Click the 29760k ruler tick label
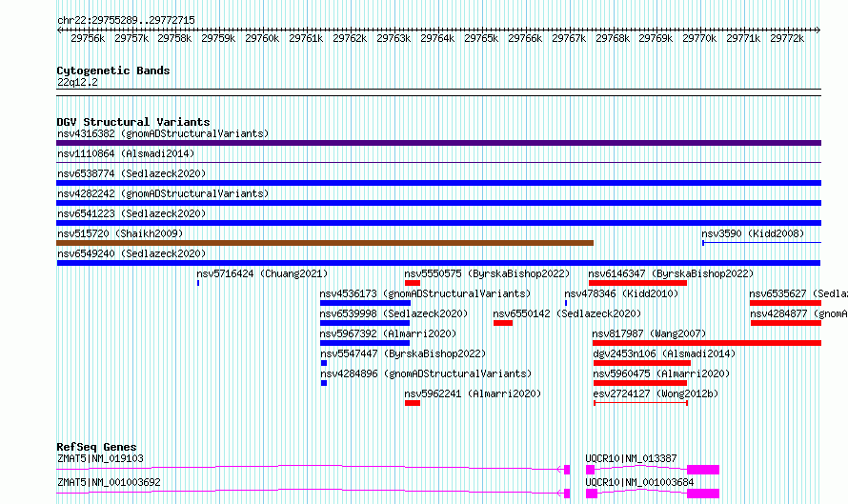848x504 pixels. pyautogui.click(x=262, y=38)
